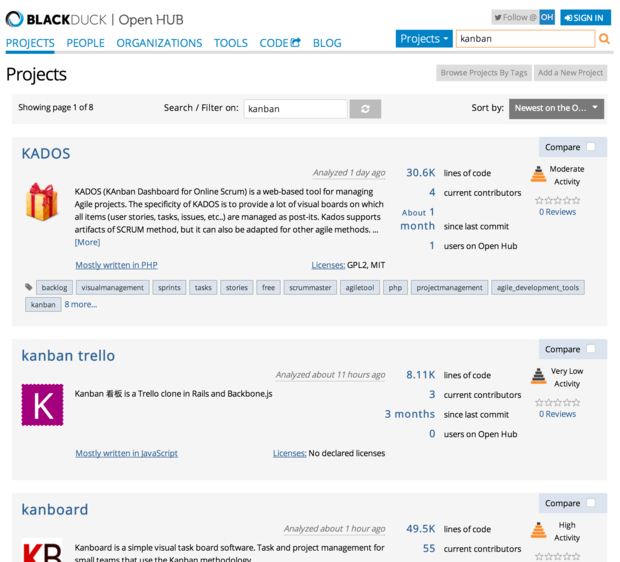The image size is (620, 562).
Task: Open the kanban trello K logo icon
Action: click(42, 405)
